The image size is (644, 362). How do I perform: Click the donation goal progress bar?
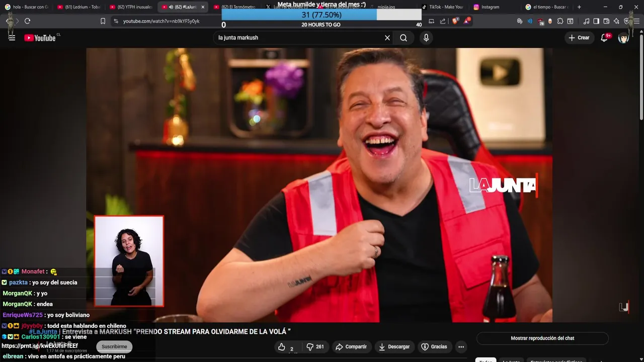[321, 15]
